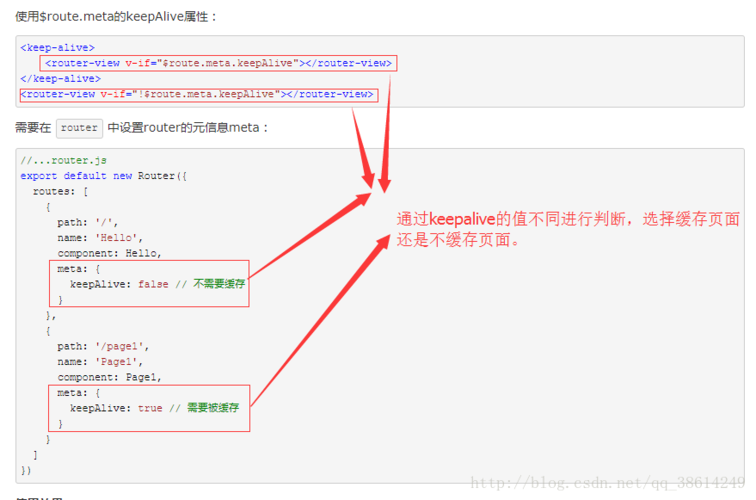The height and width of the screenshot is (500, 756).
Task: Click router-view line with v-if="!$route.meta.keepAlive"
Action: [197, 95]
